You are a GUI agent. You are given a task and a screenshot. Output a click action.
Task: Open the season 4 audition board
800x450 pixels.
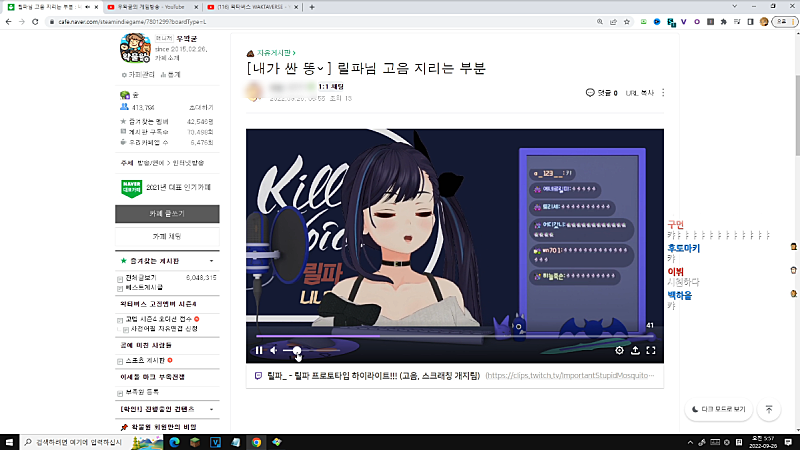159,319
